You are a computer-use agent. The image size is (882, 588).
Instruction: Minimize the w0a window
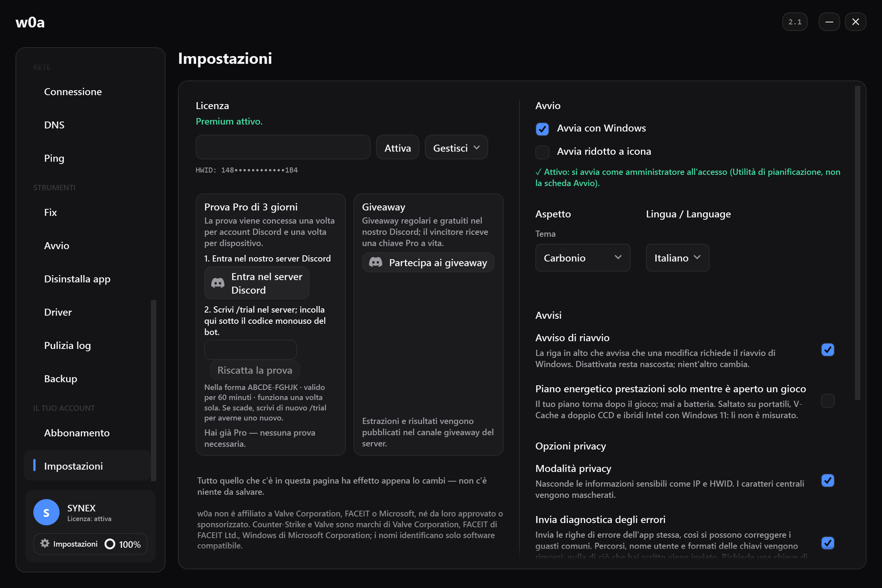[829, 22]
